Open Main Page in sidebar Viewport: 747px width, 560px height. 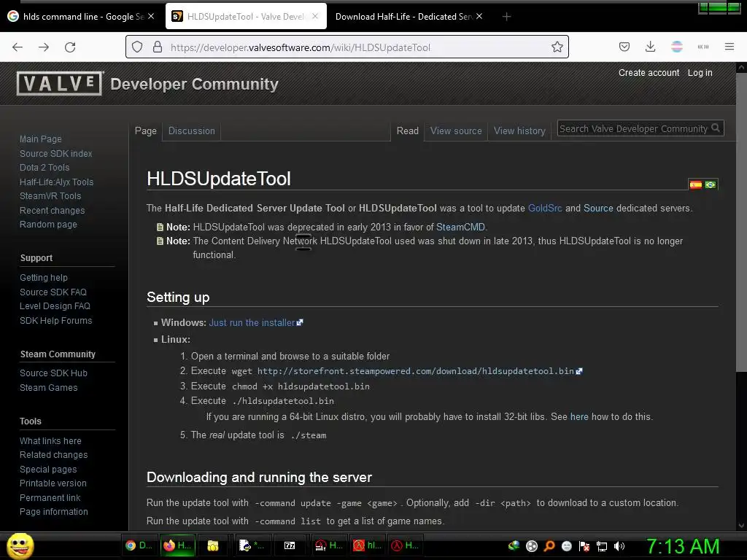(41, 139)
